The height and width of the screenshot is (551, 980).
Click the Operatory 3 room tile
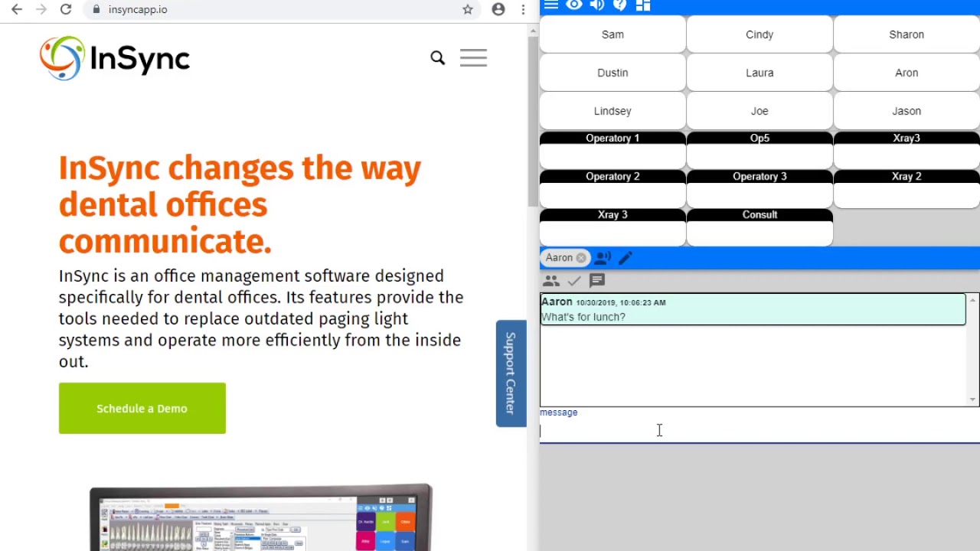[759, 188]
